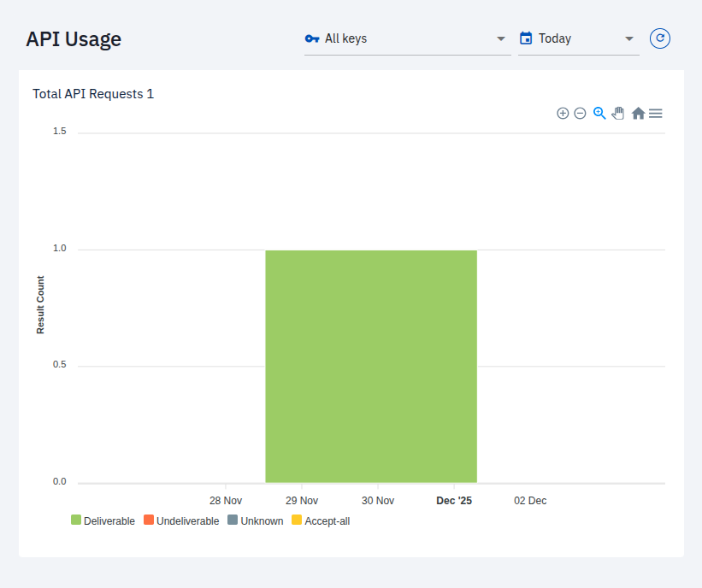Click the green bar in the chart

371,366
